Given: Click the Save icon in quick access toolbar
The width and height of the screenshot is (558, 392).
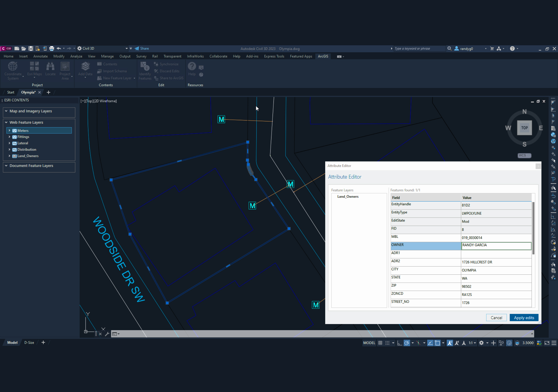Looking at the screenshot, I should coord(31,49).
